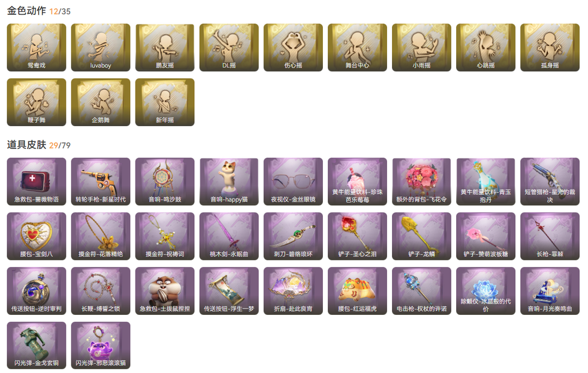The image size is (588, 373).
Task: Open the DL摇 emote tile
Action: point(229,47)
